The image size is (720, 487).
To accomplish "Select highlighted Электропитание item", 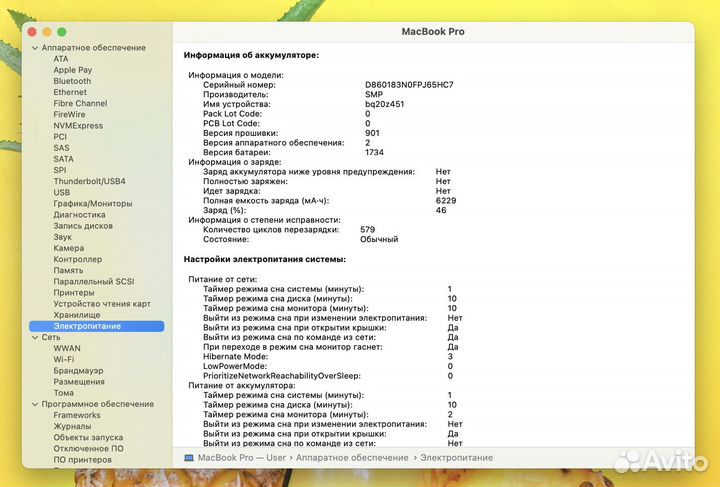I will click(97, 326).
